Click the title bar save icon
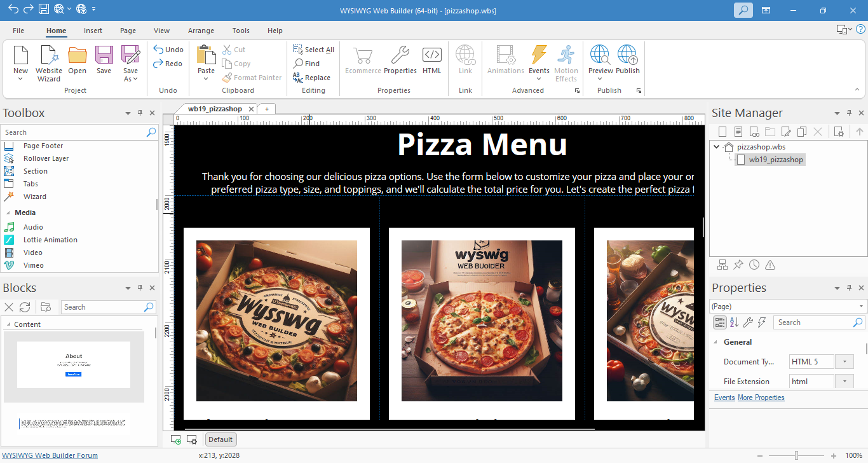The width and height of the screenshot is (868, 463). (44, 9)
